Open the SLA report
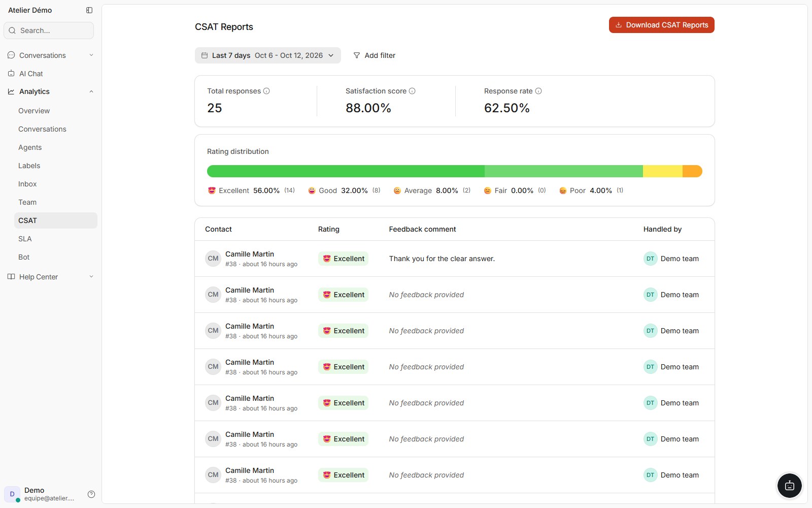The height and width of the screenshot is (508, 812). 55,239
